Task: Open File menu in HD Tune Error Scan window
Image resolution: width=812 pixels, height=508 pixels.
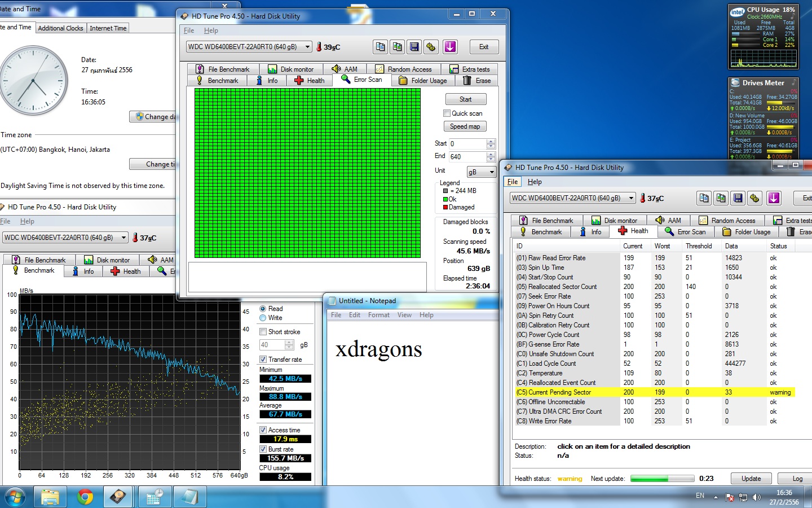Action: (189, 30)
